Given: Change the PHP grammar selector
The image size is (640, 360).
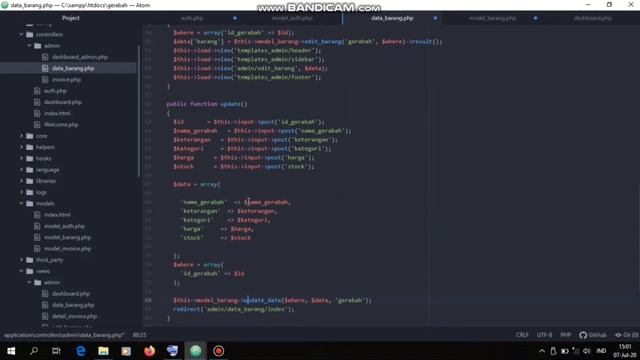Looking at the screenshot, I should (x=566, y=335).
